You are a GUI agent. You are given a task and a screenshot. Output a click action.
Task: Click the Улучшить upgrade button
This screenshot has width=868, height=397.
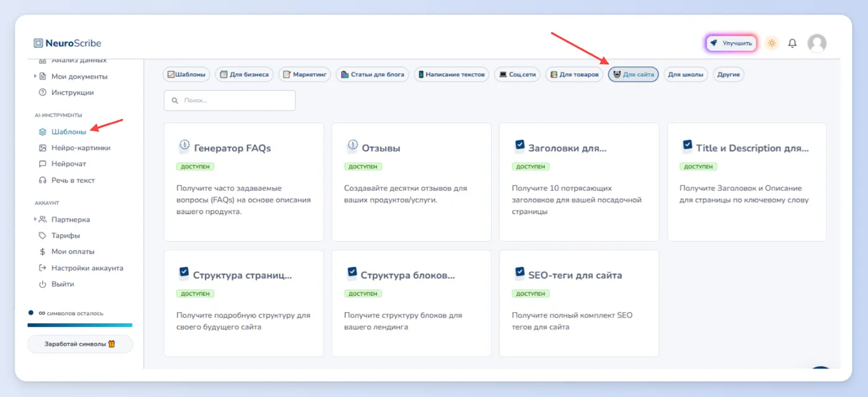(x=731, y=43)
